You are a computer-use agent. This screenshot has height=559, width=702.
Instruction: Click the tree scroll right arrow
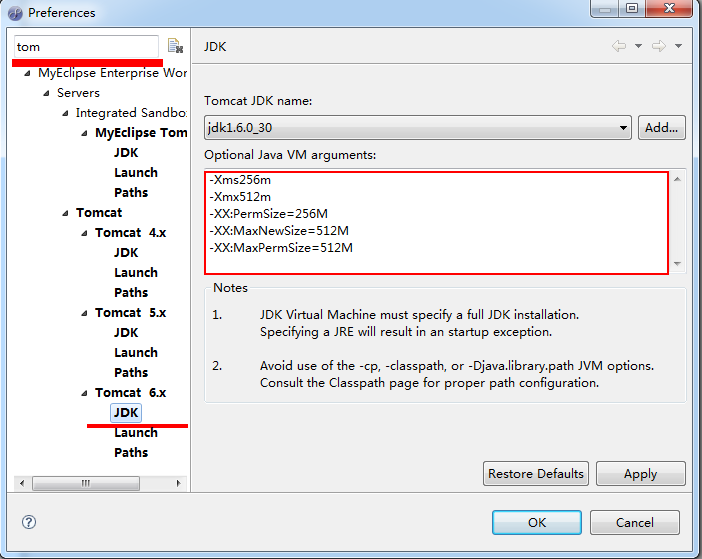coord(178,483)
